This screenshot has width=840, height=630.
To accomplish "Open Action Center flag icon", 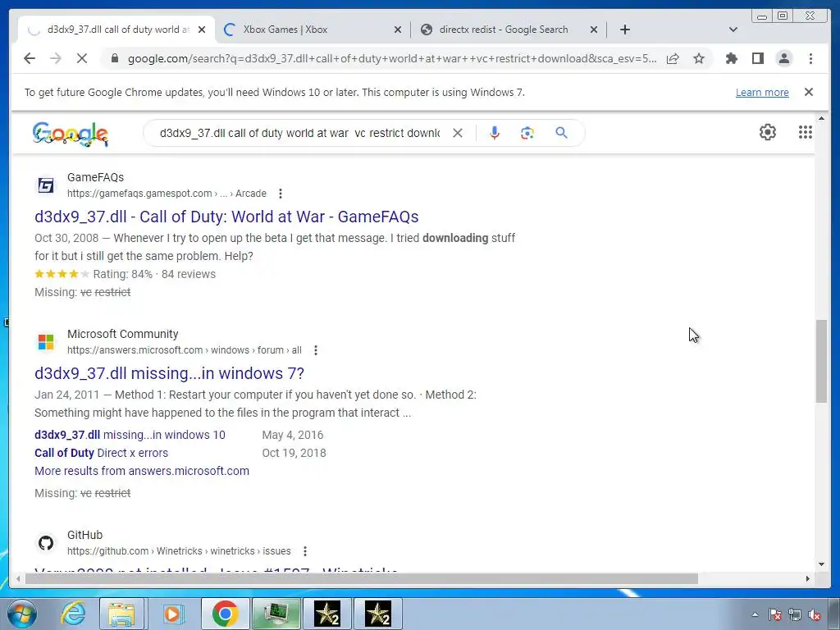I will [x=774, y=615].
